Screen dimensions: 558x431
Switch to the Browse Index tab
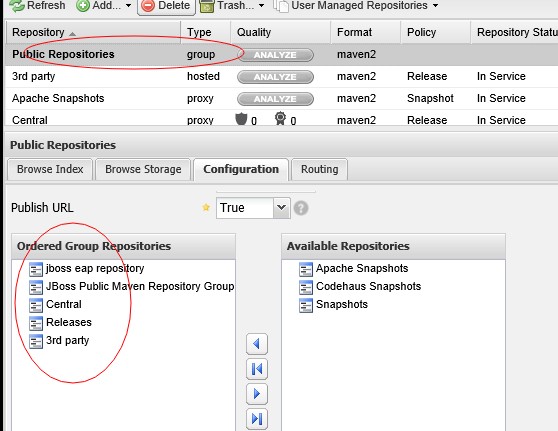coord(50,169)
